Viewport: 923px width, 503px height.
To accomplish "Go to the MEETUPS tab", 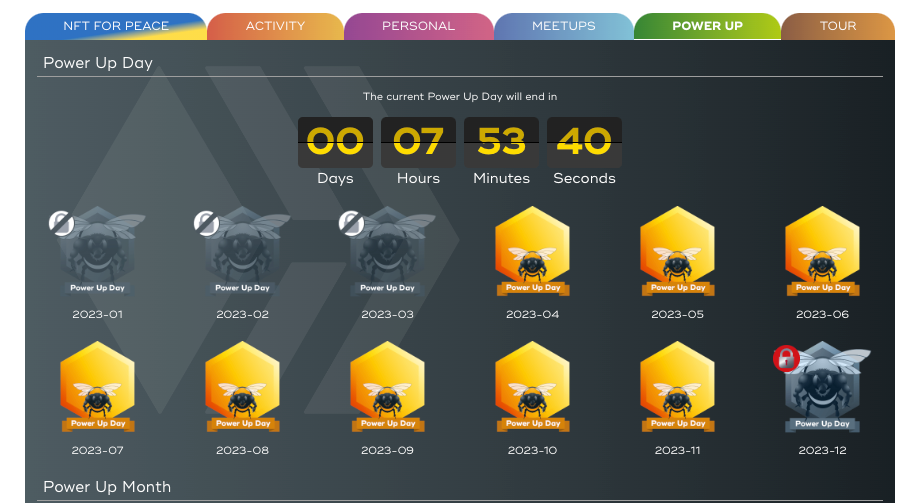I will 564,26.
